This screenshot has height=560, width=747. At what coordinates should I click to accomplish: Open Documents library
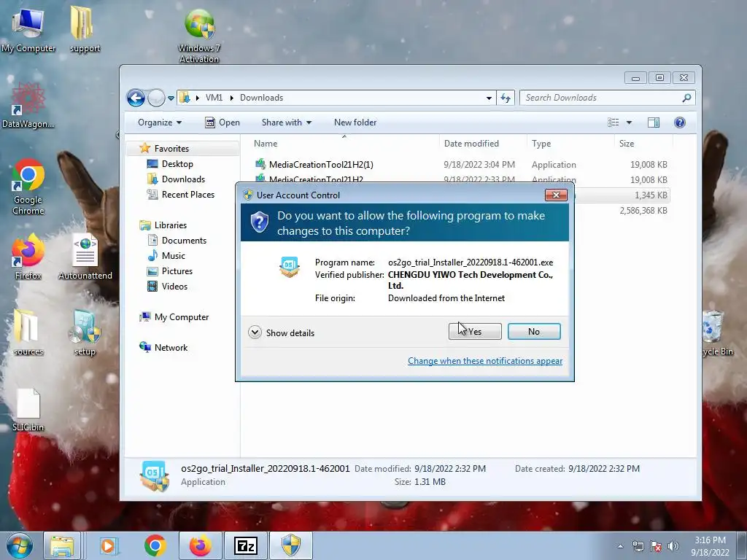[184, 241]
